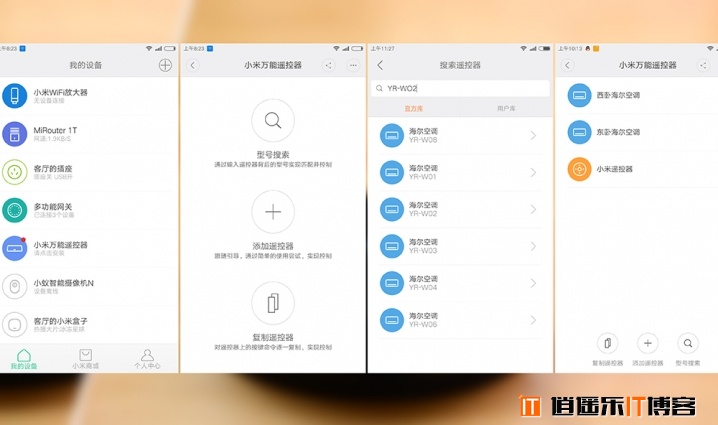
Task: Click the 复制遥控器 heading on second screen
Action: click(x=273, y=338)
